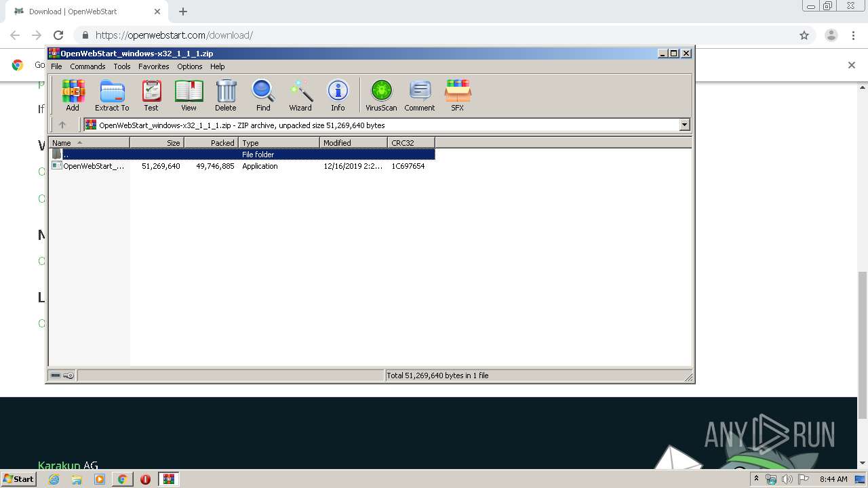Click the Delete trash can icon
The image size is (868, 488).
pyautogui.click(x=226, y=95)
